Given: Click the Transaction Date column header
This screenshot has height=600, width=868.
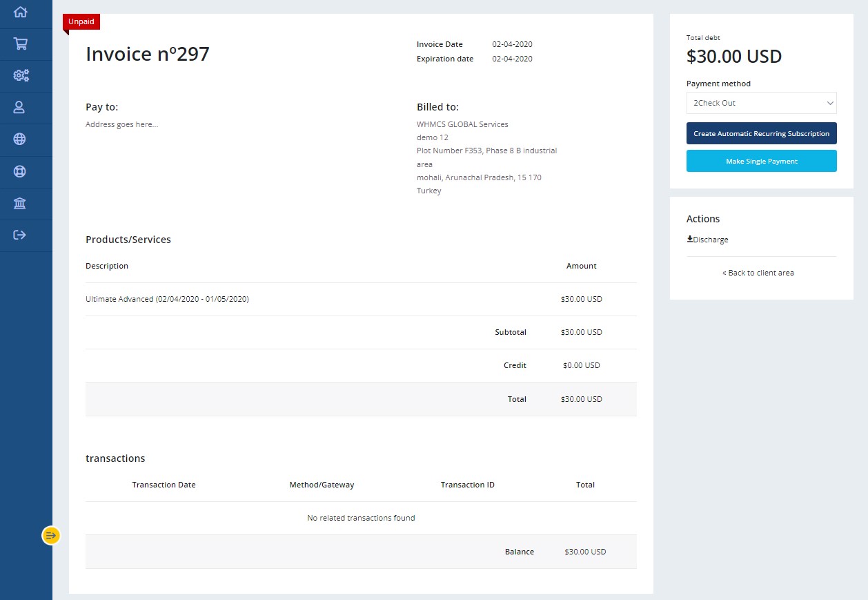Looking at the screenshot, I should (164, 485).
